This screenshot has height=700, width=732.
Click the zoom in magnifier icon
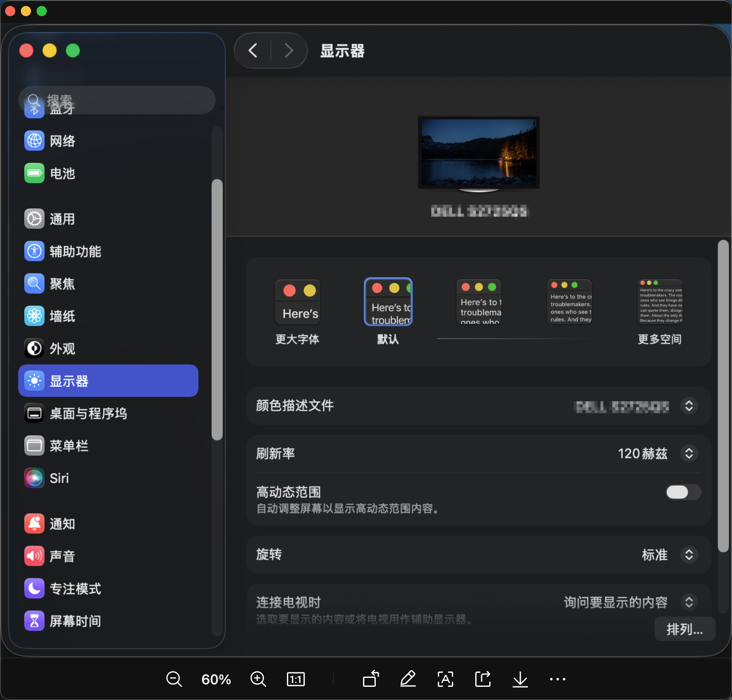(x=258, y=679)
